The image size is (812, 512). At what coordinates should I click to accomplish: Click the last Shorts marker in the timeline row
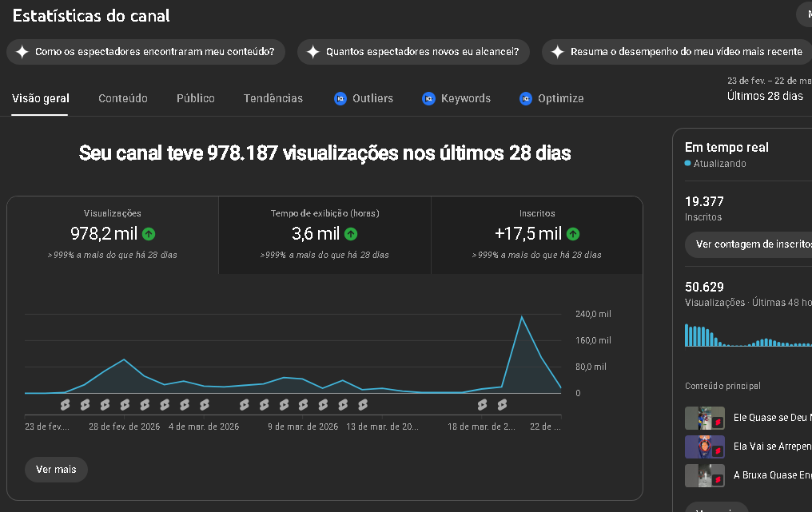pos(503,405)
